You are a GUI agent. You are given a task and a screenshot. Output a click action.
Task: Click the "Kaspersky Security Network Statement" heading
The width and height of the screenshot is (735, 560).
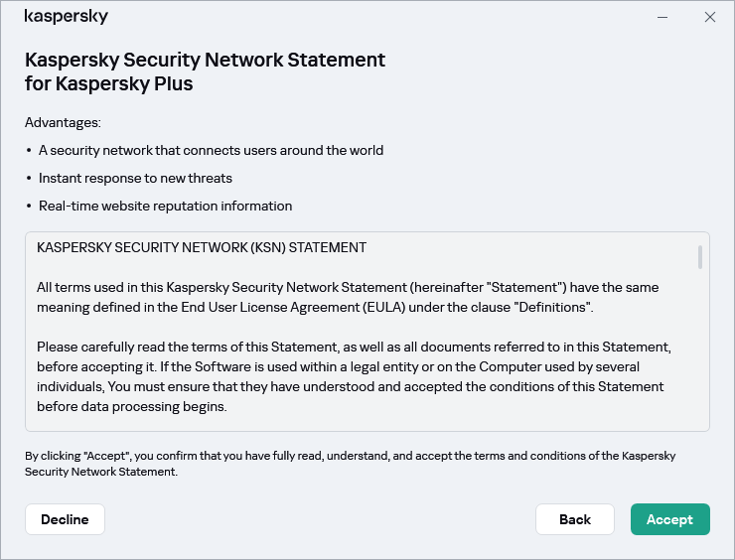click(x=205, y=60)
